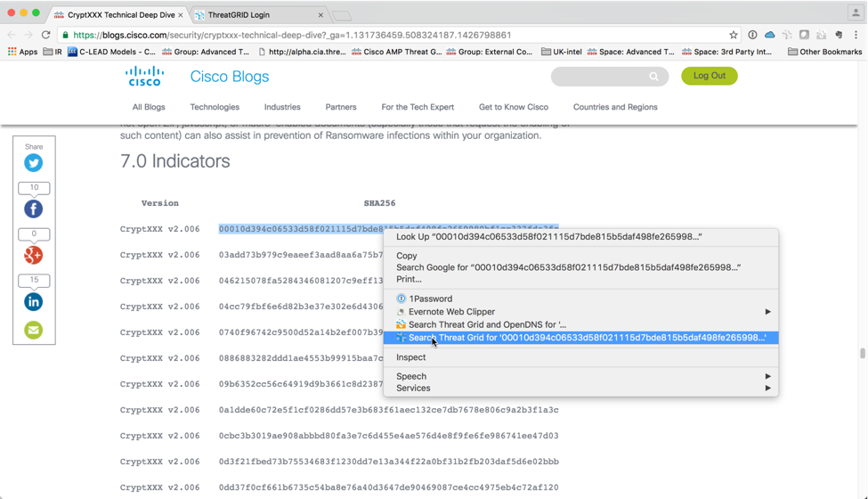Expand the Services submenu

580,389
